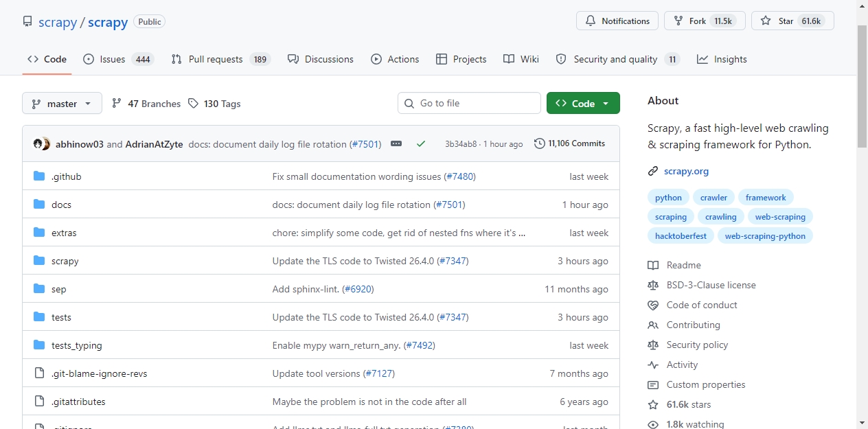The height and width of the screenshot is (429, 868).
Task: Open the Pull requests tab
Action: click(x=221, y=59)
